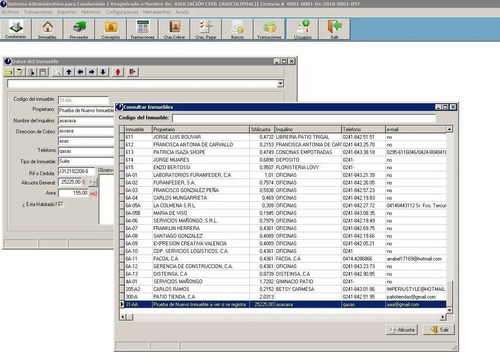
Task: Click the Codigo del Inmueble search field
Action: click(x=304, y=118)
